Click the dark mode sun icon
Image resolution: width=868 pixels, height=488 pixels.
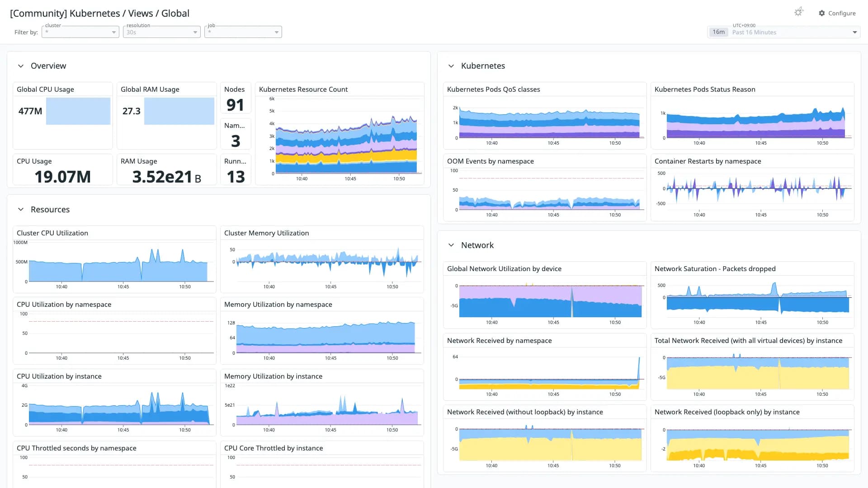799,12
